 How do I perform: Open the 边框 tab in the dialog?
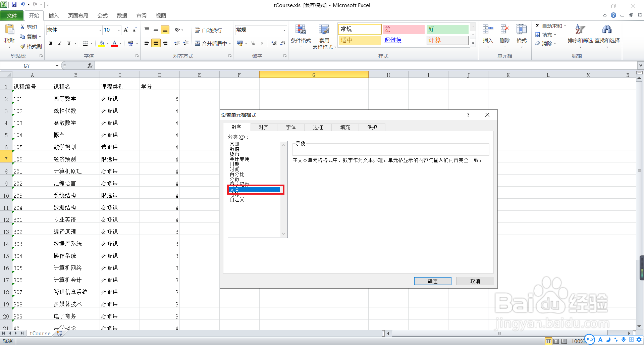[318, 127]
